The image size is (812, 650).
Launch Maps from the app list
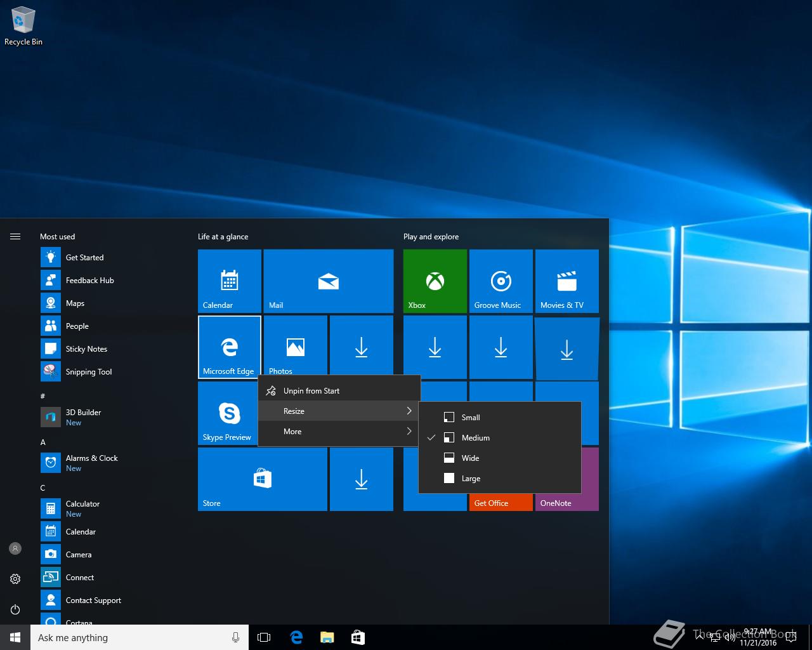click(114, 303)
